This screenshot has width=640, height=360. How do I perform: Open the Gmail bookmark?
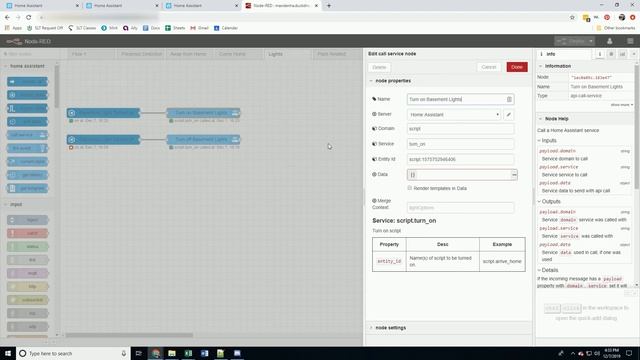point(199,28)
